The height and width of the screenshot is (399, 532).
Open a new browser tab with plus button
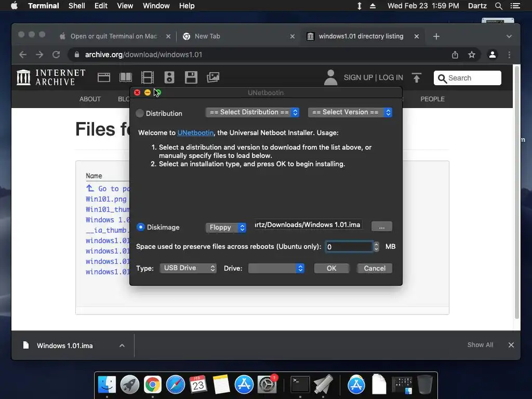coord(436,36)
